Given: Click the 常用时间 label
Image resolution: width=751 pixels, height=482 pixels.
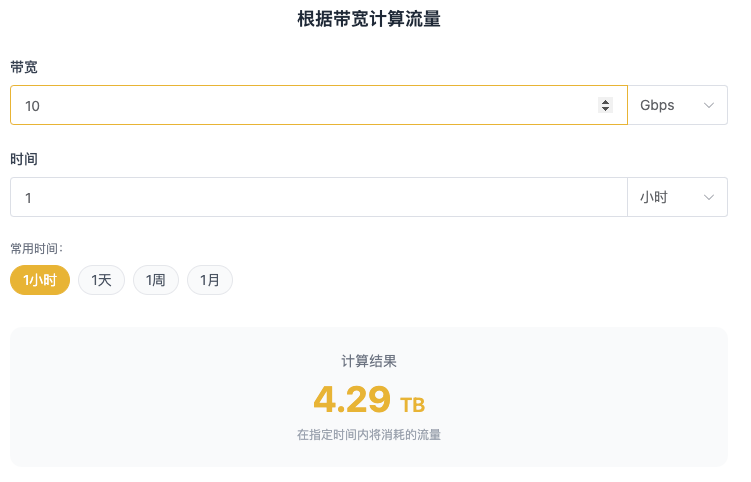Looking at the screenshot, I should pyautogui.click(x=36, y=247).
